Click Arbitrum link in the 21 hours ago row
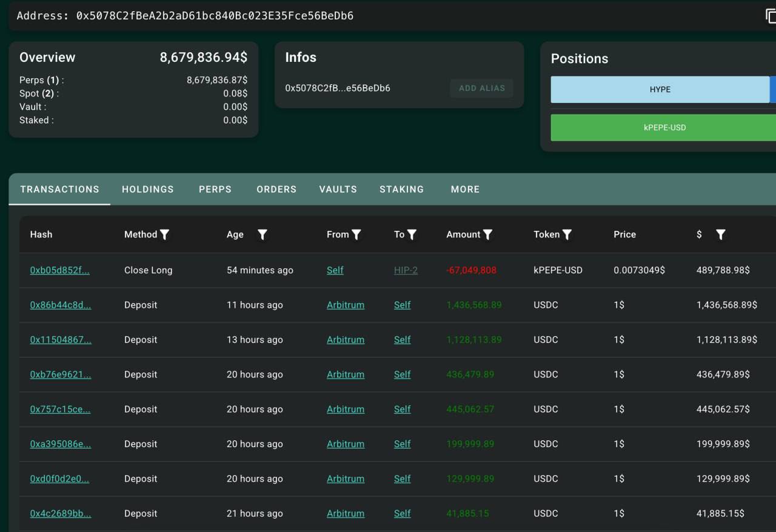The image size is (776, 532). click(x=346, y=513)
